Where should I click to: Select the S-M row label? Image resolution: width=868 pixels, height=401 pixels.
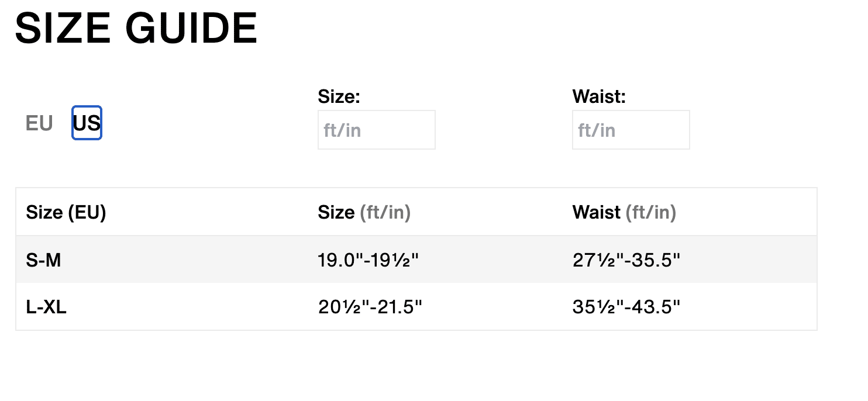(43, 260)
